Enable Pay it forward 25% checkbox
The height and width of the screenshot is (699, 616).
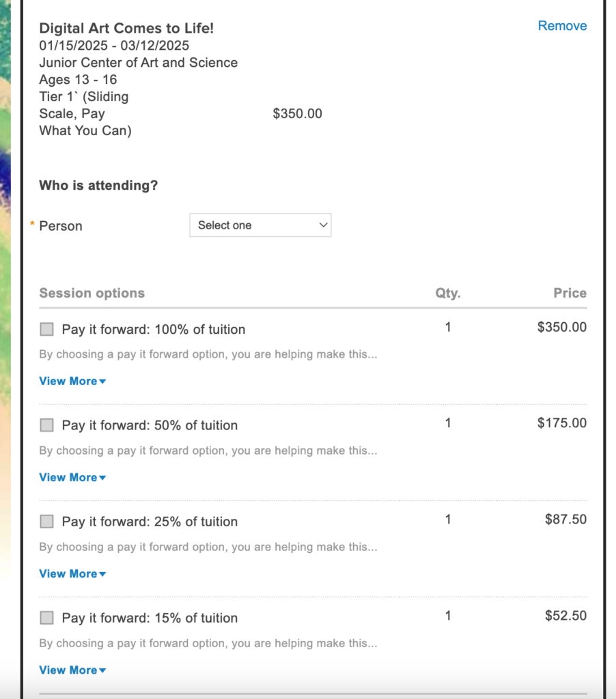pos(47,521)
